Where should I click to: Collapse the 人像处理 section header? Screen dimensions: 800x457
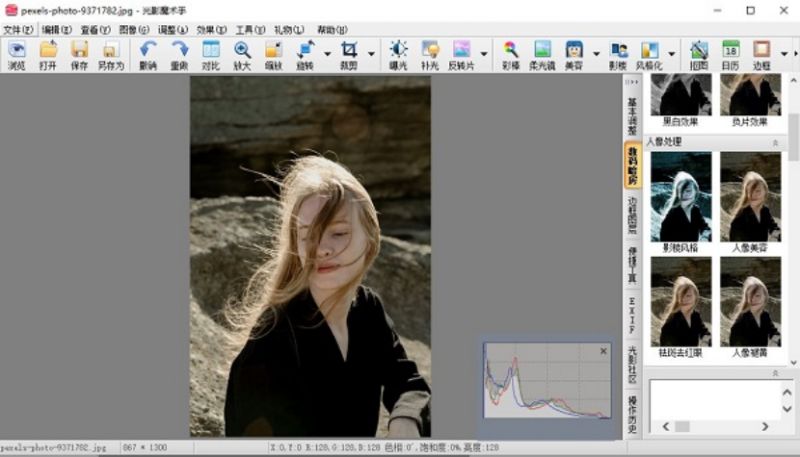[775, 143]
